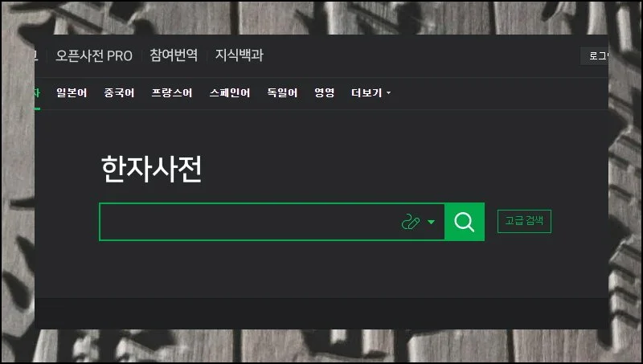This screenshot has height=364, width=643.
Task: Switch to the 독일어 dictionary tab
Action: pyautogui.click(x=283, y=92)
